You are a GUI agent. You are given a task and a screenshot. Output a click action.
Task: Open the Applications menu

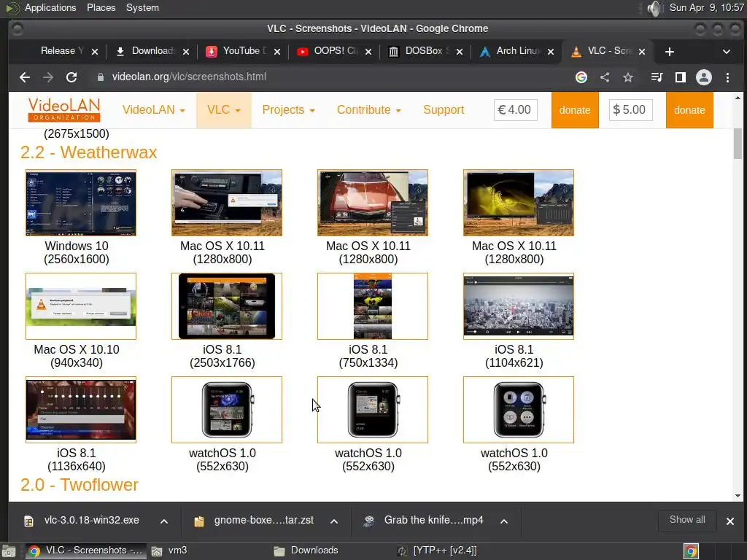50,7
